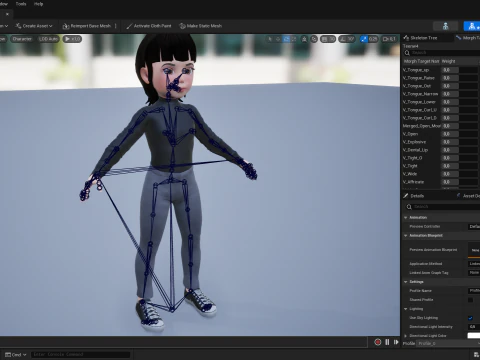Collapse the Animation Blueprint section
The width and height of the screenshot is (480, 360).
[x=406, y=236]
